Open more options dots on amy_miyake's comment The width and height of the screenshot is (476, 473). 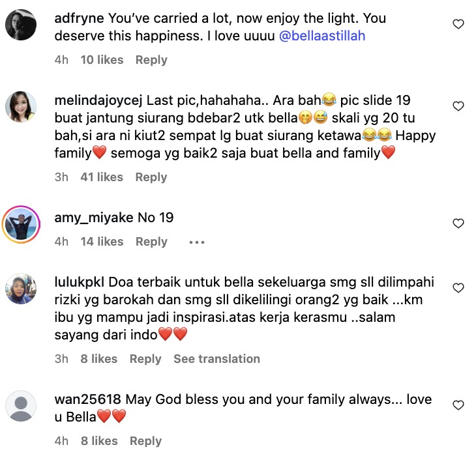pyautogui.click(x=197, y=242)
